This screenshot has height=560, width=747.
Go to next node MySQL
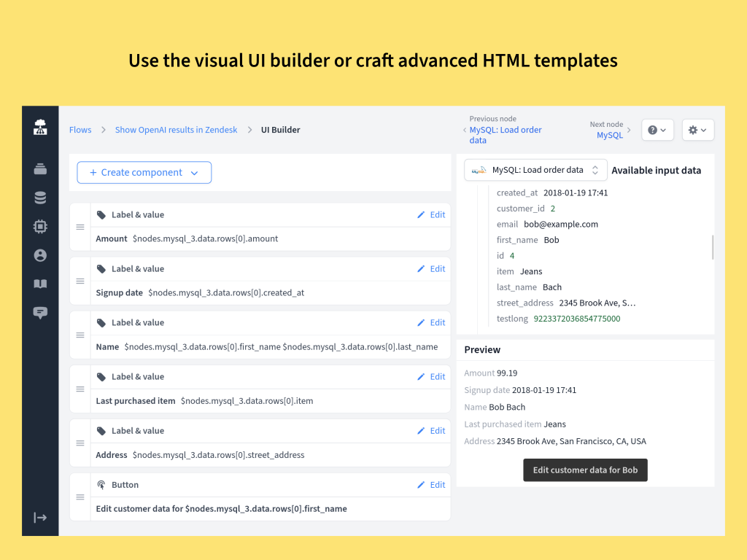coord(610,135)
